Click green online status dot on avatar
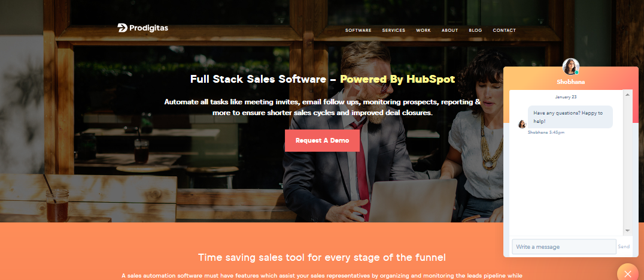 [576, 73]
